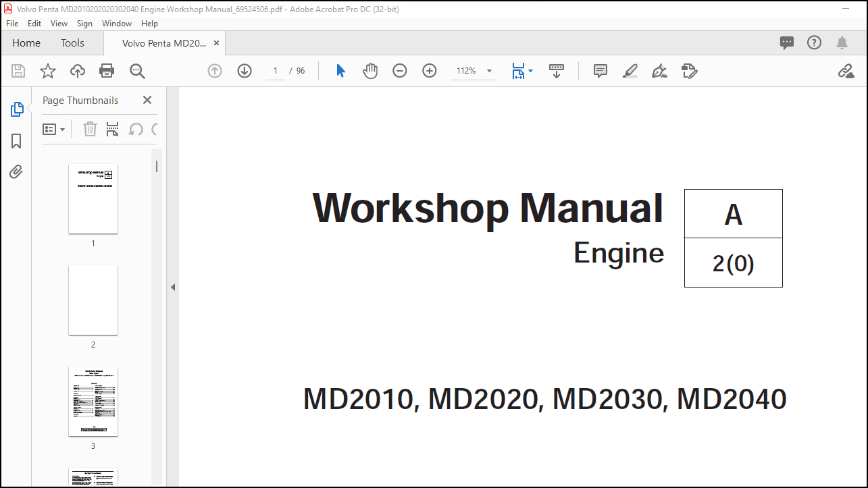Open the Help menu
The image size is (868, 488).
click(149, 23)
